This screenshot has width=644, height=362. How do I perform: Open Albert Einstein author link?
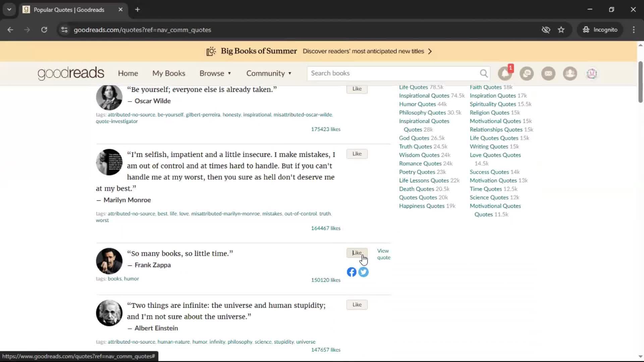(156, 328)
